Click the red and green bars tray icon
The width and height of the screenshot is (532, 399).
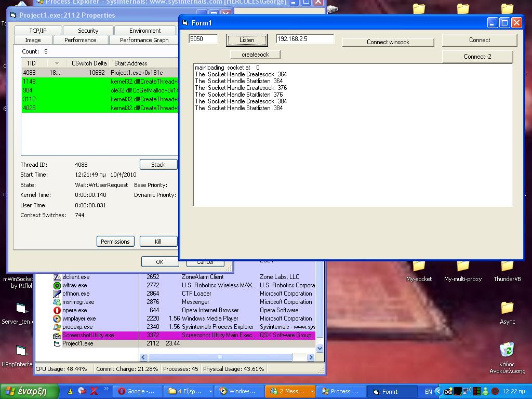476,392
